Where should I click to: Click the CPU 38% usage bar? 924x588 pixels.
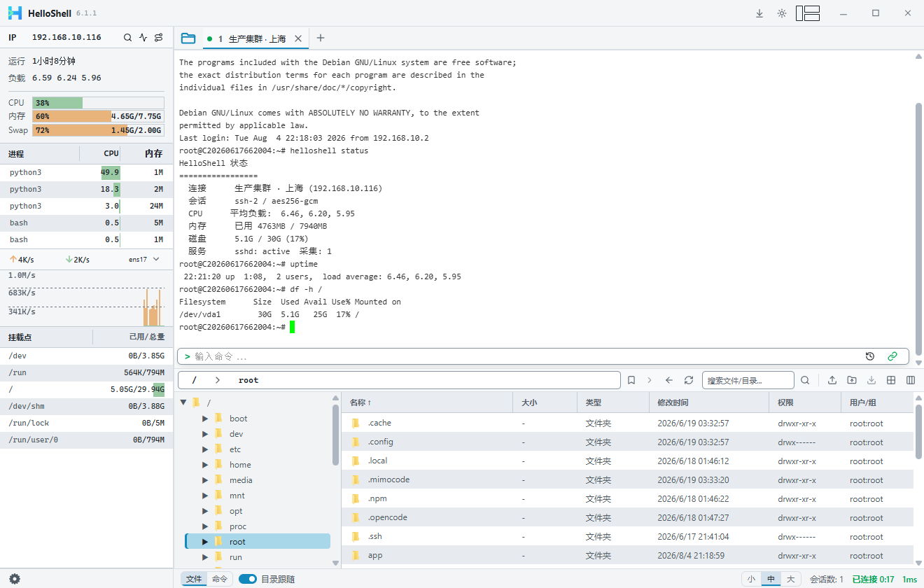[x=98, y=103]
